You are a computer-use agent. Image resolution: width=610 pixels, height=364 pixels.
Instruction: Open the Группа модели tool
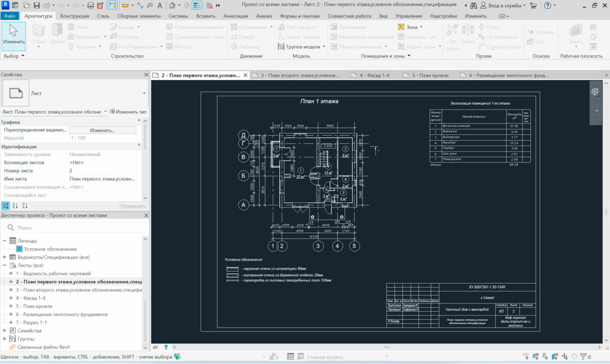tap(302, 47)
